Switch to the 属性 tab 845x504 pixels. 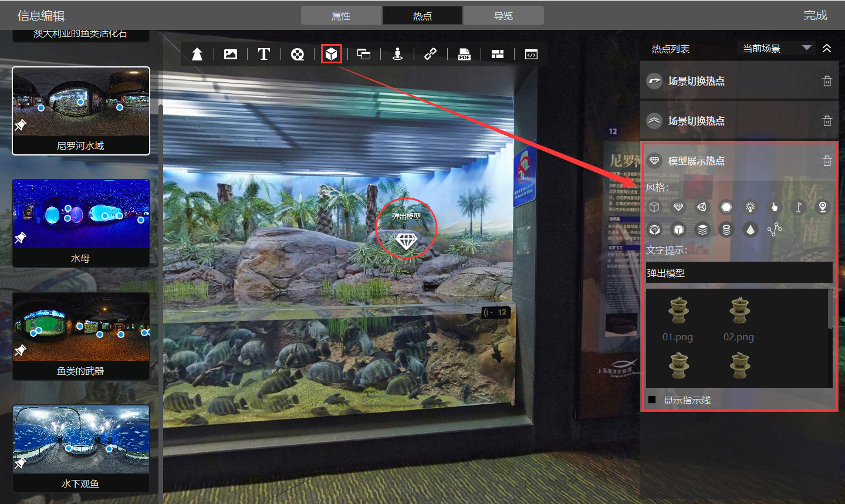pos(341,16)
